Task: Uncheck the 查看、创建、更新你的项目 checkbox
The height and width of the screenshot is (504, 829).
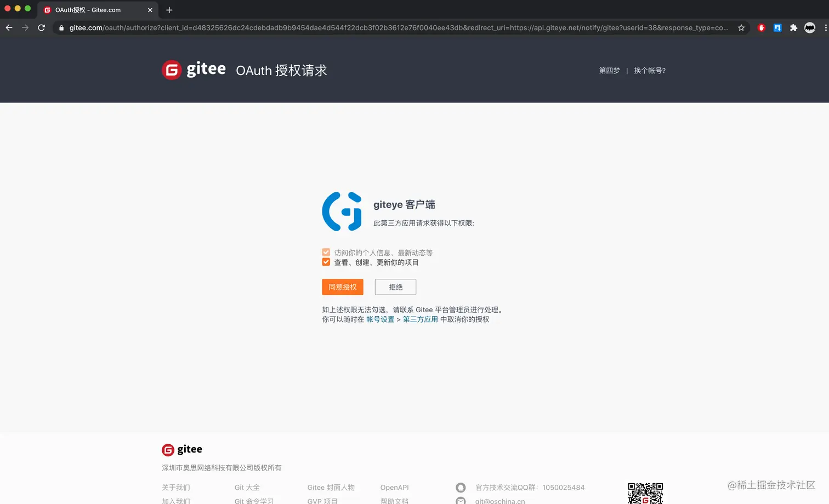Action: 326,262
